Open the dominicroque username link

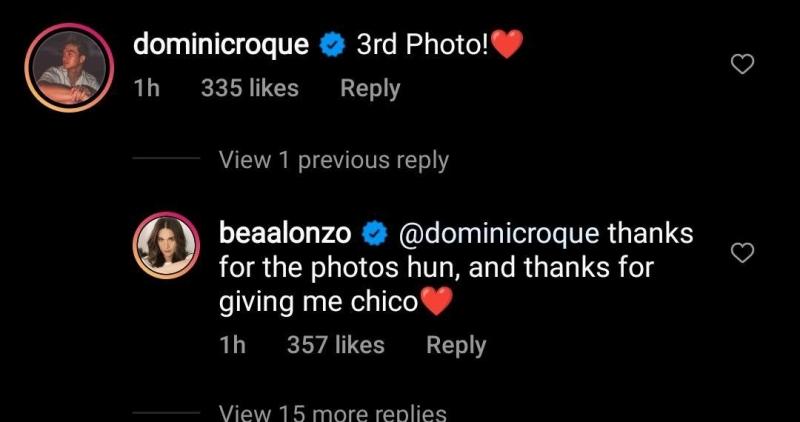221,45
